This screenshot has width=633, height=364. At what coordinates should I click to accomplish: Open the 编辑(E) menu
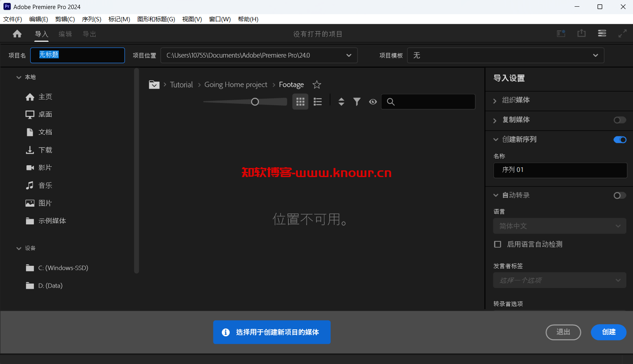coord(39,19)
